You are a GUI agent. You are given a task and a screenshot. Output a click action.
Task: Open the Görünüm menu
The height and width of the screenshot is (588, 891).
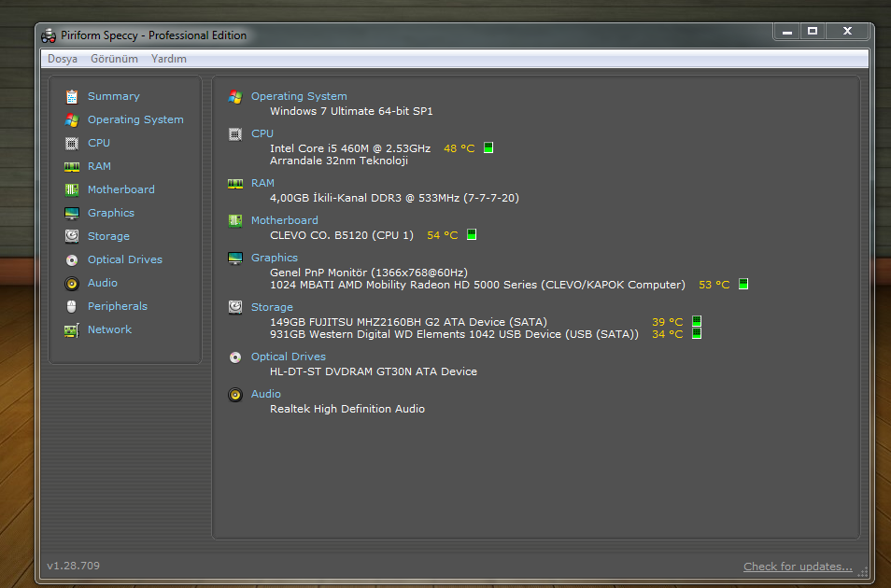[x=114, y=59]
